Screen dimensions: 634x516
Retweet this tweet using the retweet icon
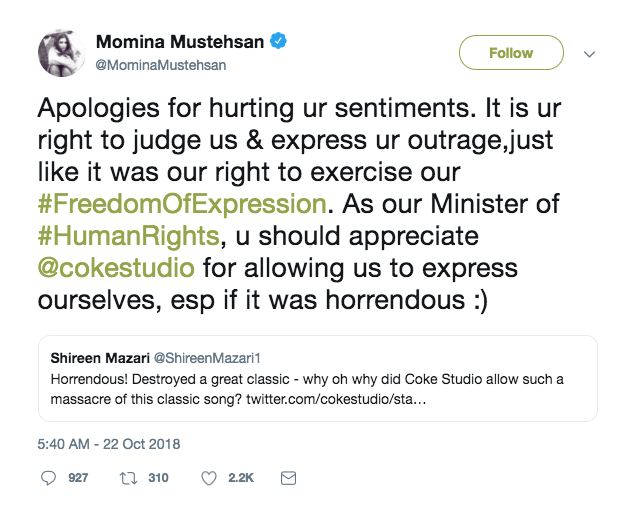pos(129,479)
